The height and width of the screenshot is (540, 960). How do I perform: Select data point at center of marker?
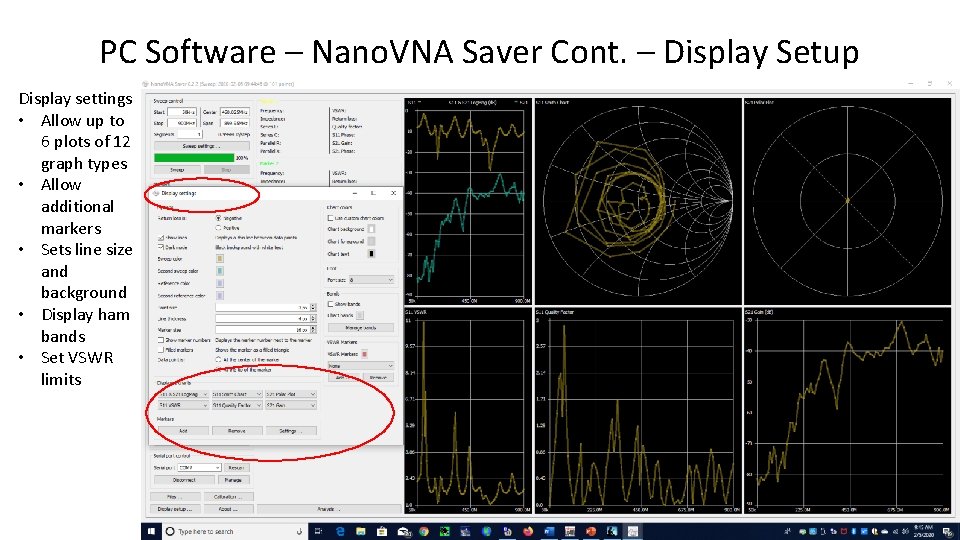click(218, 360)
